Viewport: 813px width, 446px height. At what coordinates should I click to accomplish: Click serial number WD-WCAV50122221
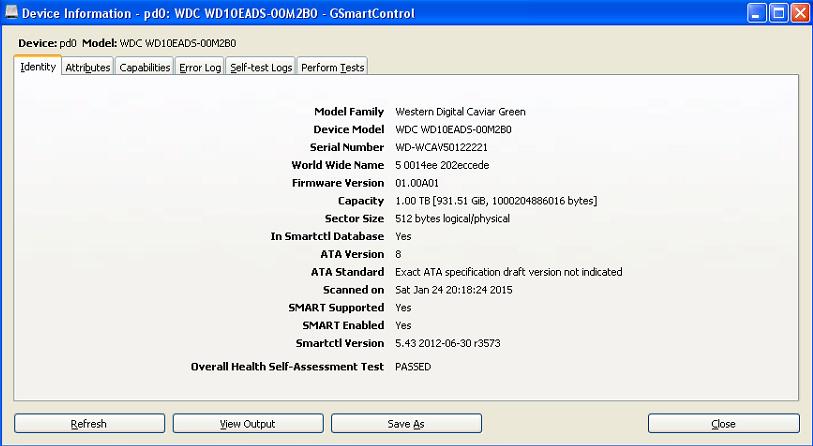pos(441,147)
